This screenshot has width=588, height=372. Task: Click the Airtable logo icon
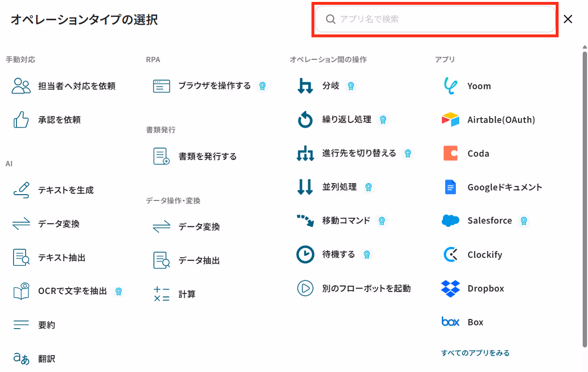coord(451,120)
